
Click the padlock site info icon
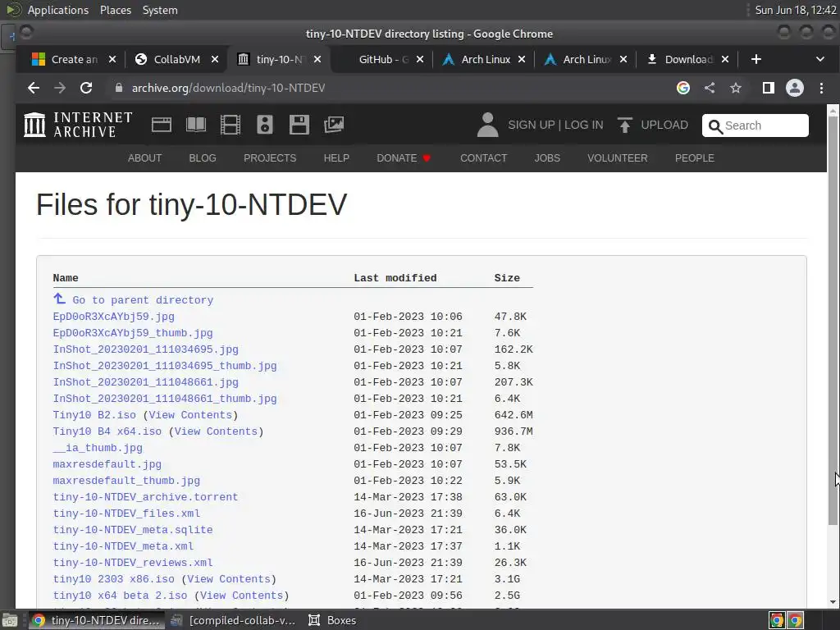coord(118,88)
